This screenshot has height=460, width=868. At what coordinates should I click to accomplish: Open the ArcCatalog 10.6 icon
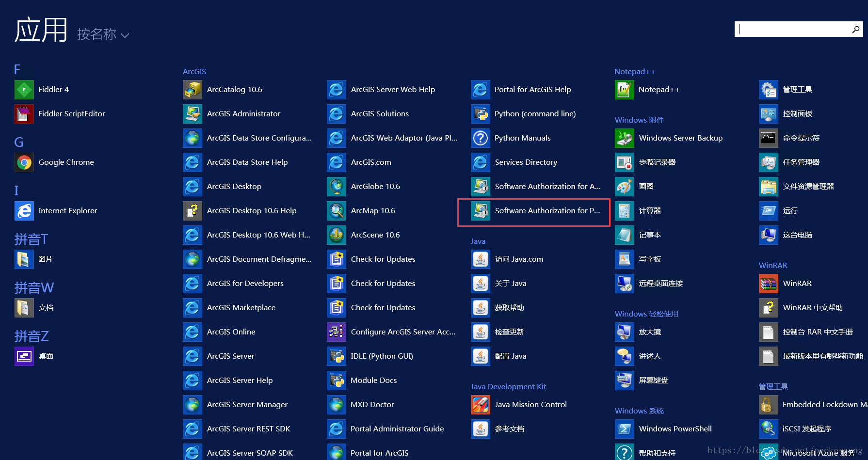[x=193, y=90]
